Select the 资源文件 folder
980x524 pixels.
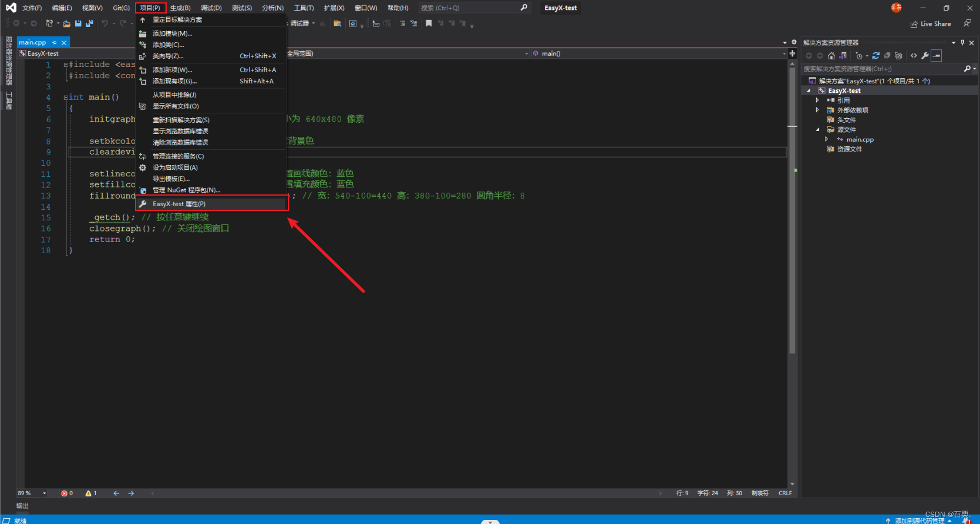[849, 149]
